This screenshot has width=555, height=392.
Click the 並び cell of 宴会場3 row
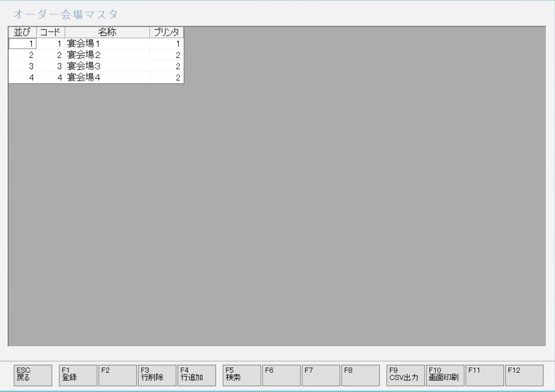tap(22, 66)
